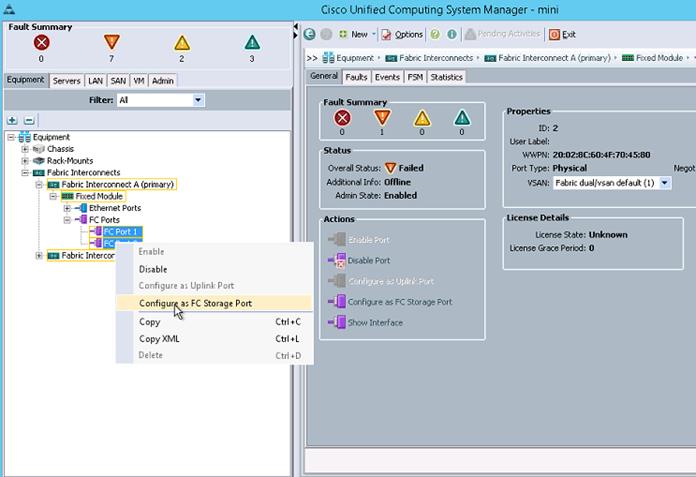Collapse the FC Ports tree node
Image resolution: width=696 pixels, height=477 pixels.
[67, 220]
